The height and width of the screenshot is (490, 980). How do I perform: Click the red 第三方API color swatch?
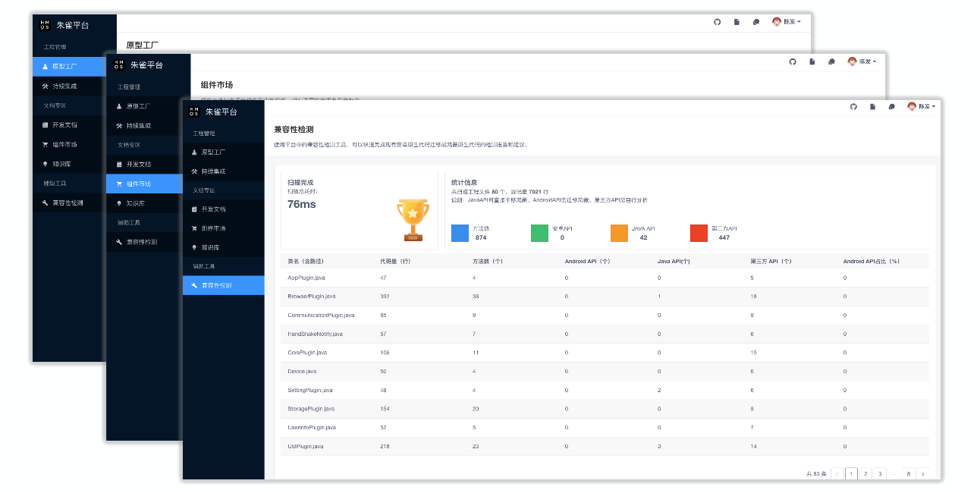[x=699, y=233]
